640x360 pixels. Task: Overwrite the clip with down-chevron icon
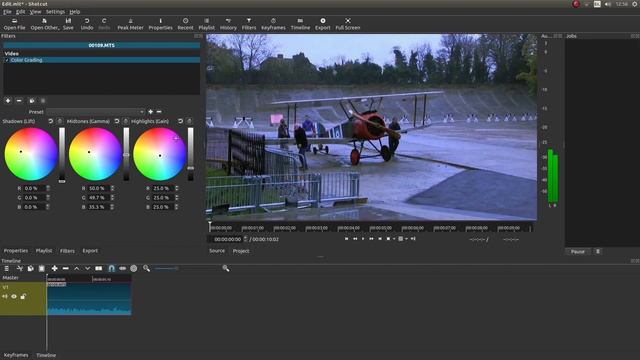point(87,268)
